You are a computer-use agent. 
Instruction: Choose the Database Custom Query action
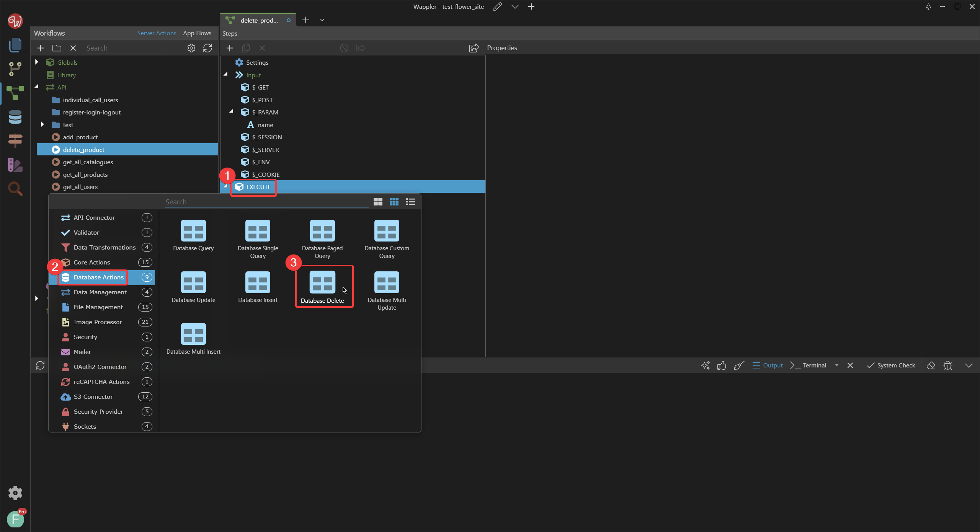click(387, 239)
